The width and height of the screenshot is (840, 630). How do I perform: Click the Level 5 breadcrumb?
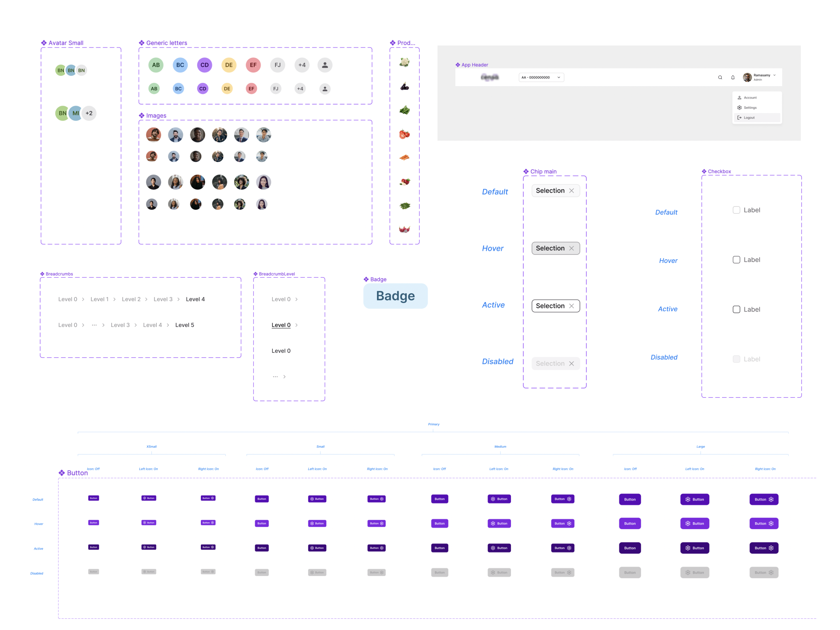click(184, 325)
